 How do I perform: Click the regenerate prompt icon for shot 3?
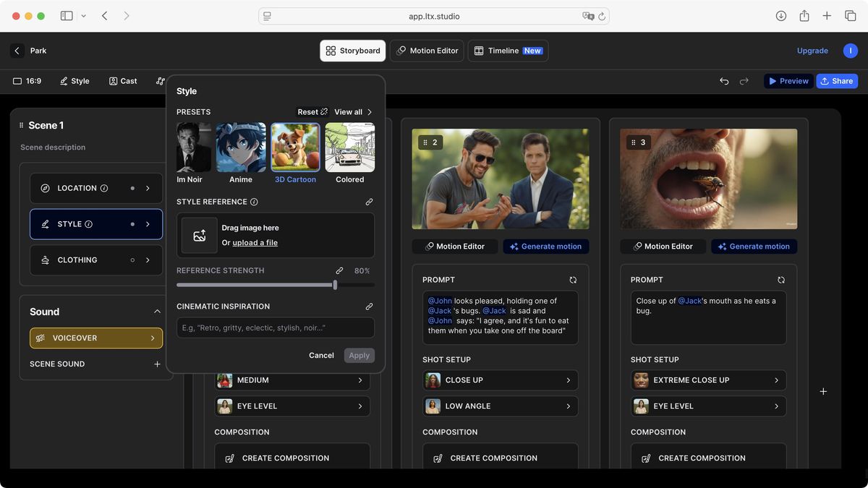click(x=781, y=280)
